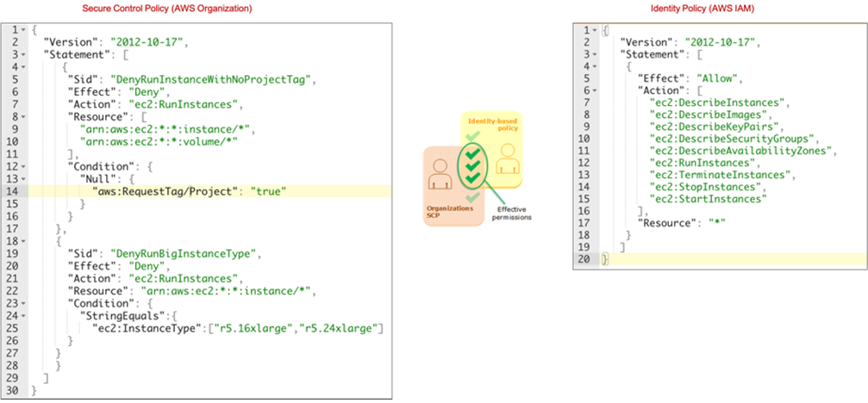Screen dimensions: 868x403
Task: Click the person icon in the Organizations SCP box
Action: point(440,174)
